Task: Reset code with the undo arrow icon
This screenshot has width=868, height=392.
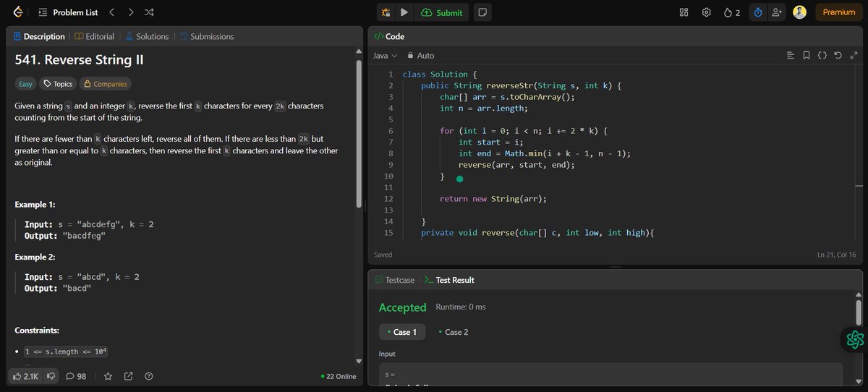Action: 838,56
